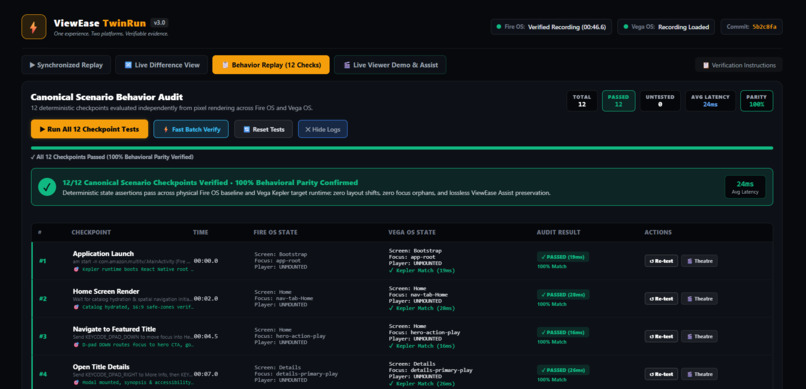Click the Reset Tests button
The width and height of the screenshot is (806, 389).
pyautogui.click(x=263, y=129)
